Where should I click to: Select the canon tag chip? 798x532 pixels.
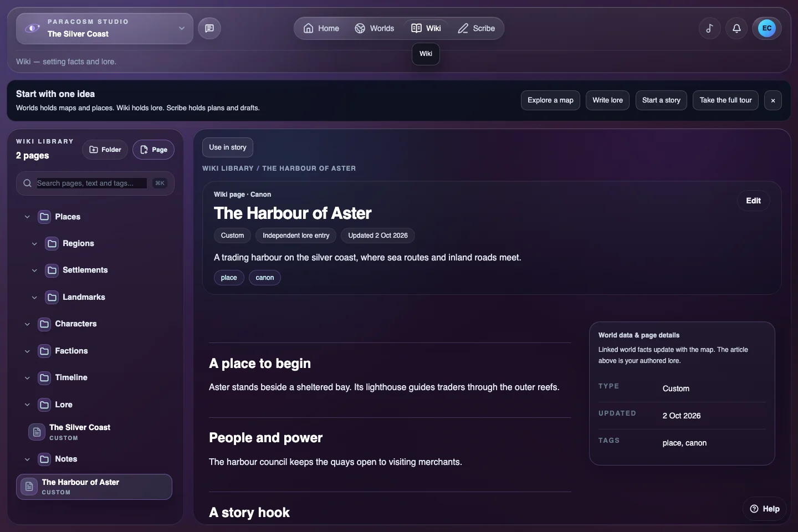tap(265, 278)
